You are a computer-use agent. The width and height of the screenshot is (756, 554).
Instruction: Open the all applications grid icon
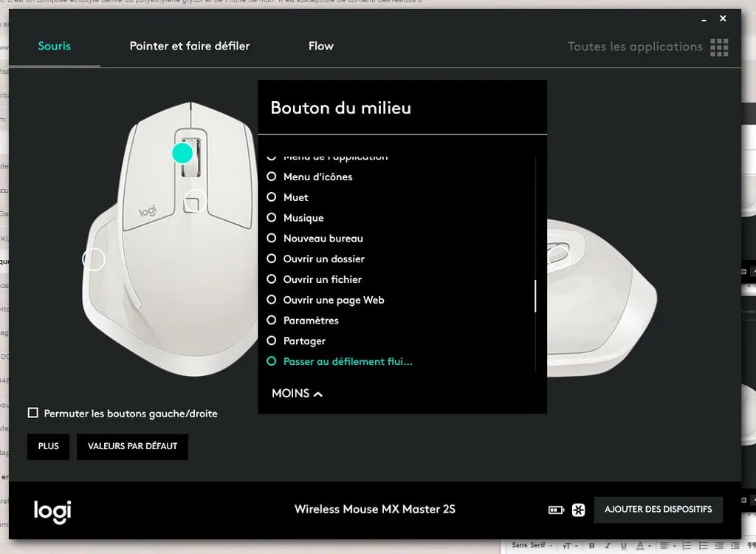(x=719, y=47)
